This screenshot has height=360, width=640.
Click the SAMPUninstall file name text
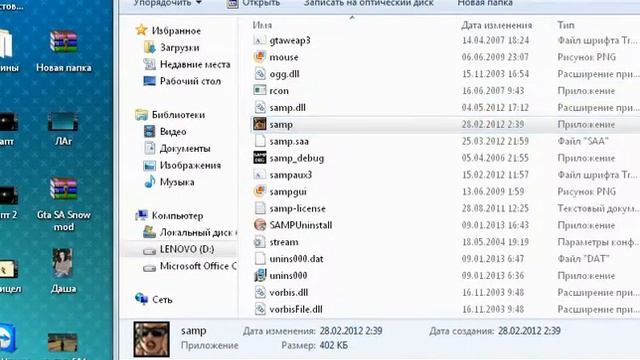click(301, 225)
